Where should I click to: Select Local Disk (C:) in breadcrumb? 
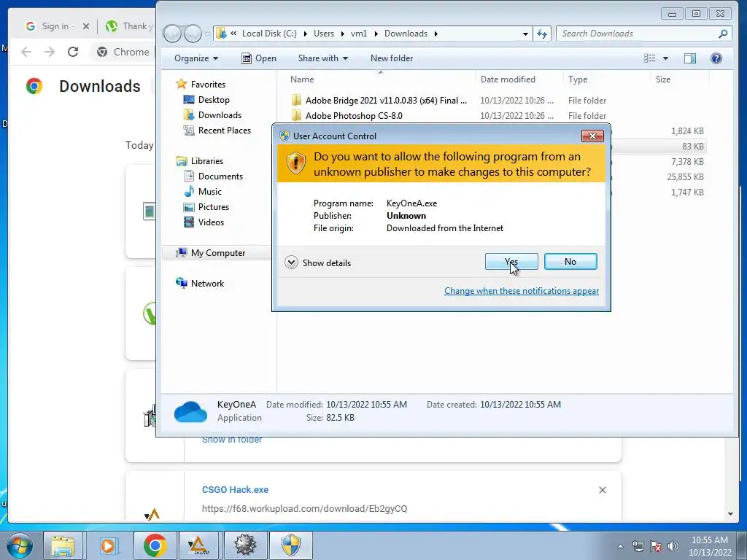tap(269, 34)
